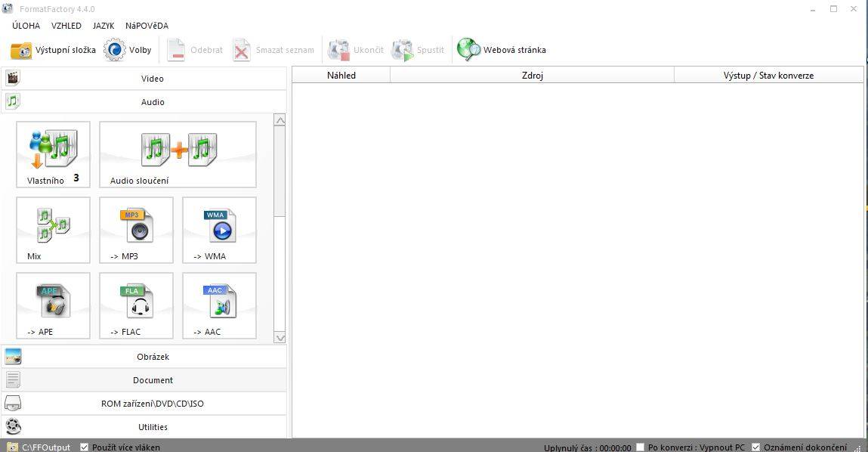Image resolution: width=868 pixels, height=452 pixels.
Task: Open the audio Mix tool
Action: tap(53, 230)
